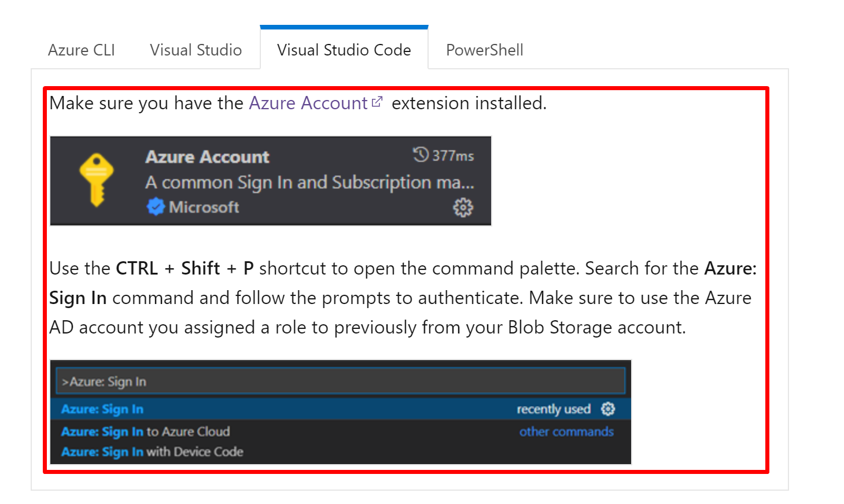Select the Visual Studio Code tab
This screenshot has height=504, width=844.
[344, 50]
